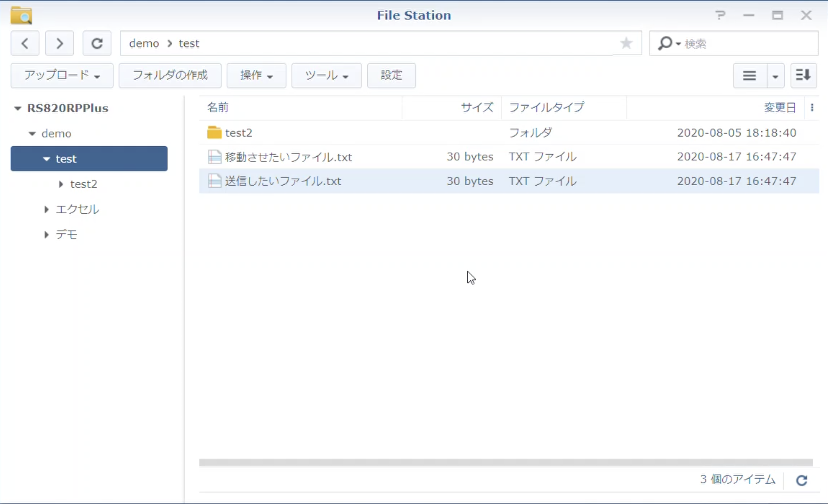
Task: Go back with the left arrow button
Action: [x=25, y=43]
